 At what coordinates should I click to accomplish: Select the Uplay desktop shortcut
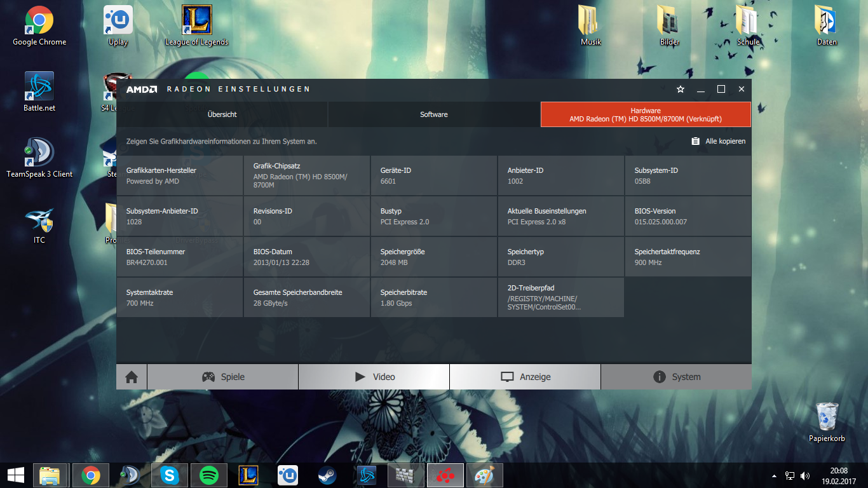pyautogui.click(x=118, y=26)
